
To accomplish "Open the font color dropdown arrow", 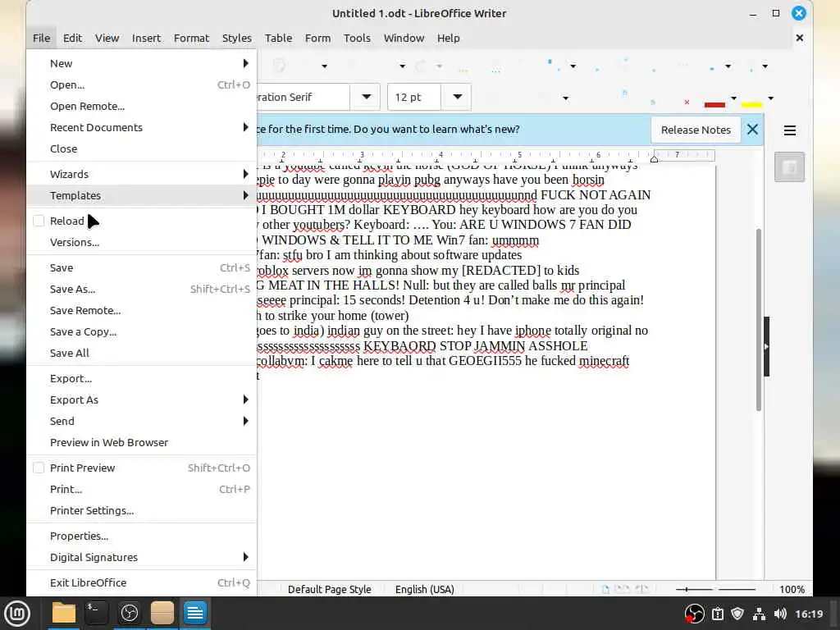I will click(x=733, y=98).
